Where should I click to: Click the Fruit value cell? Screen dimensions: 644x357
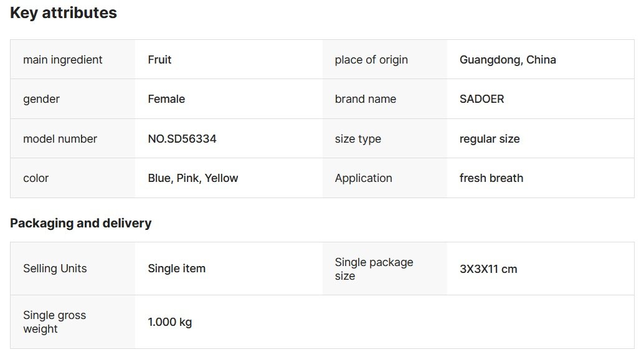coord(159,60)
